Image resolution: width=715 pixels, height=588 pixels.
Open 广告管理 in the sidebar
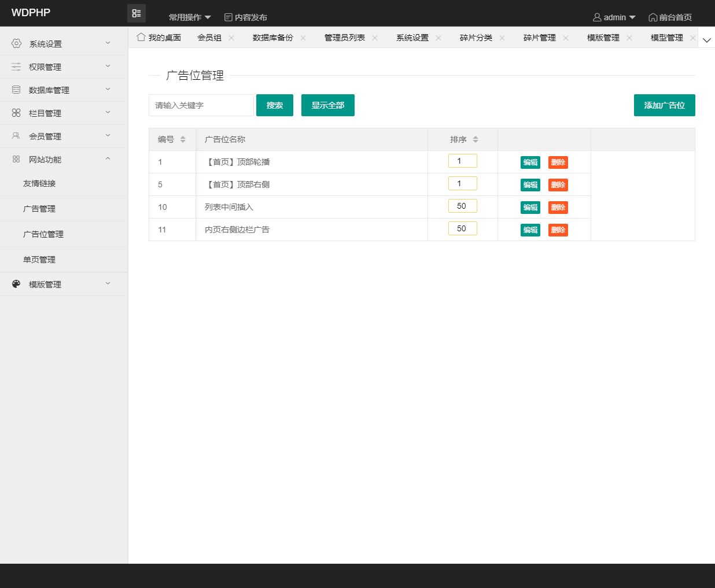(x=64, y=209)
